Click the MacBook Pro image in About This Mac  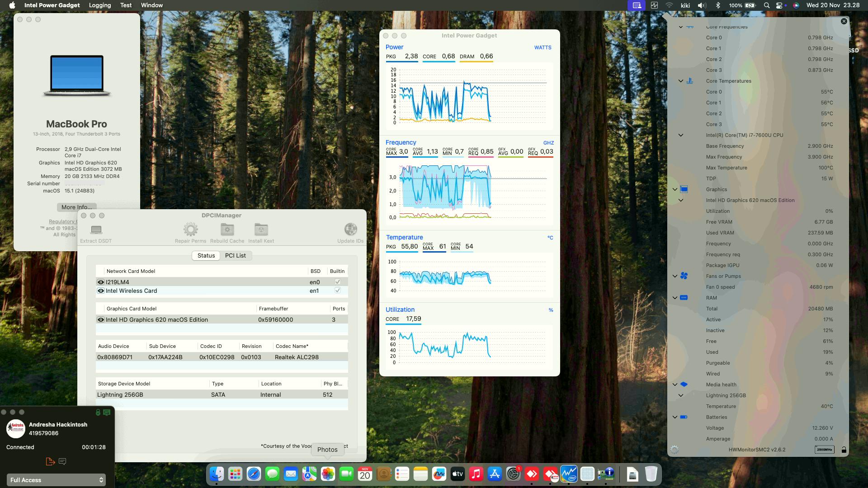click(x=77, y=75)
